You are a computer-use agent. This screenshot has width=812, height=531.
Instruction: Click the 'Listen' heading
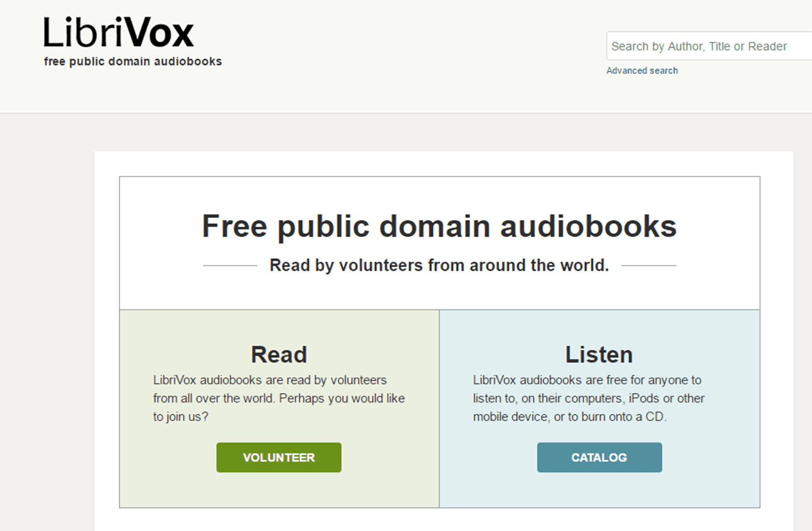coord(599,355)
